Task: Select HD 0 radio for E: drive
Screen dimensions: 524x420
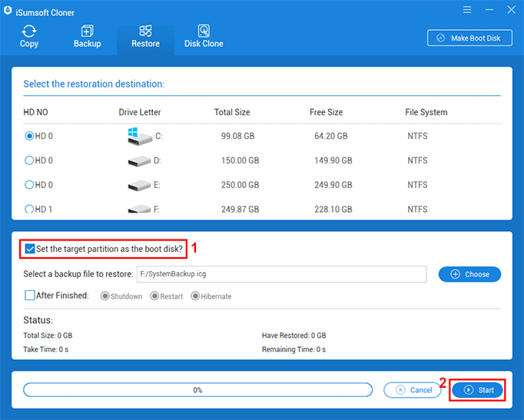Action: (x=29, y=185)
